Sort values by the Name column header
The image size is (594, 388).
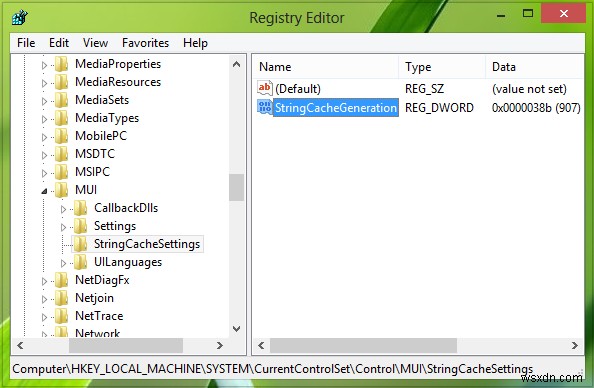coord(326,67)
